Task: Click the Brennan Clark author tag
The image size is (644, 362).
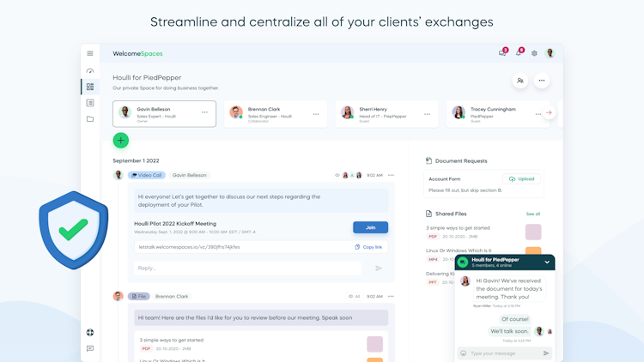Action: click(x=172, y=296)
